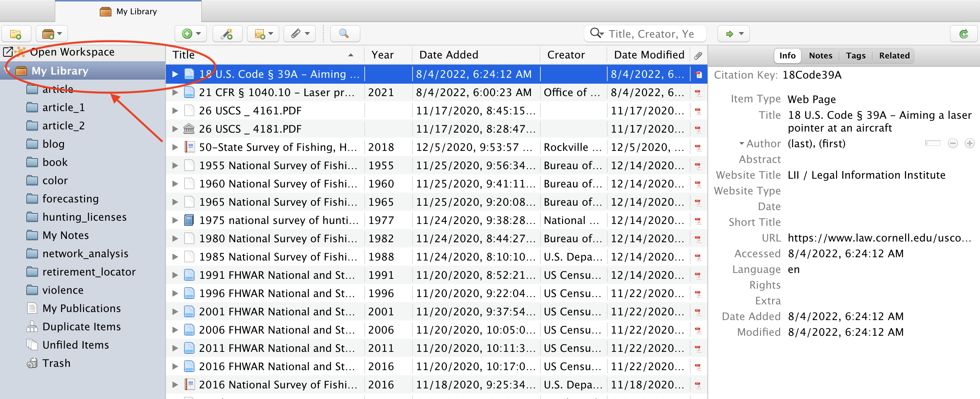Remove author with minus button
Screen dimensions: 980x399
pos(952,143)
